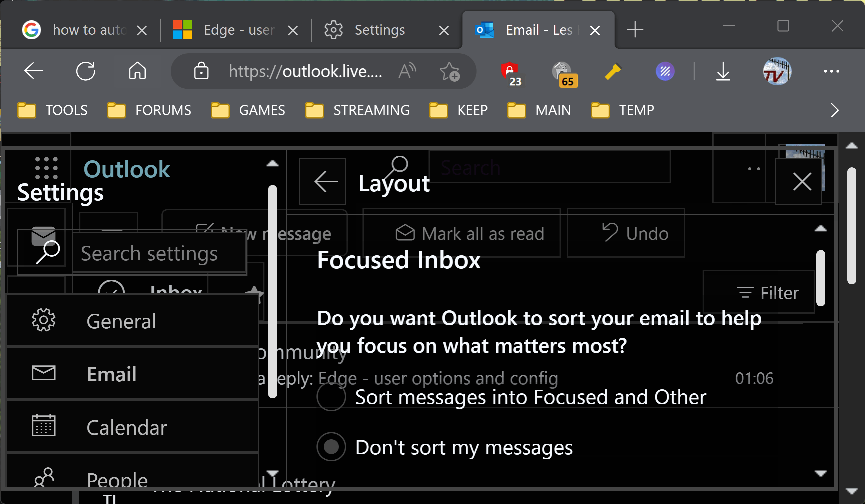Viewport: 865px width, 504px height.
Task: Open the TEMP bookmarks folder
Action: pyautogui.click(x=622, y=110)
